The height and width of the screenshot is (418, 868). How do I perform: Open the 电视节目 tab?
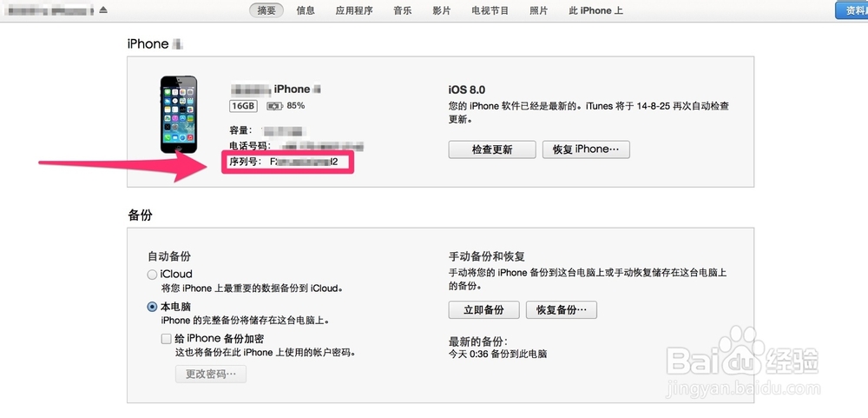click(490, 10)
